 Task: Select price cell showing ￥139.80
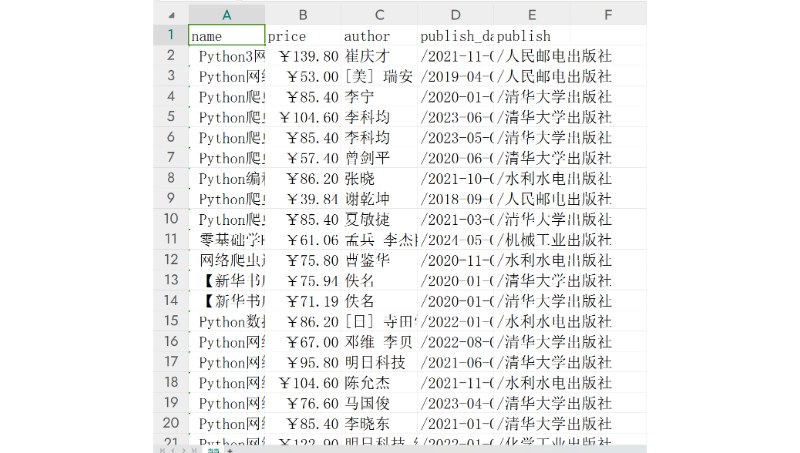coord(303,56)
